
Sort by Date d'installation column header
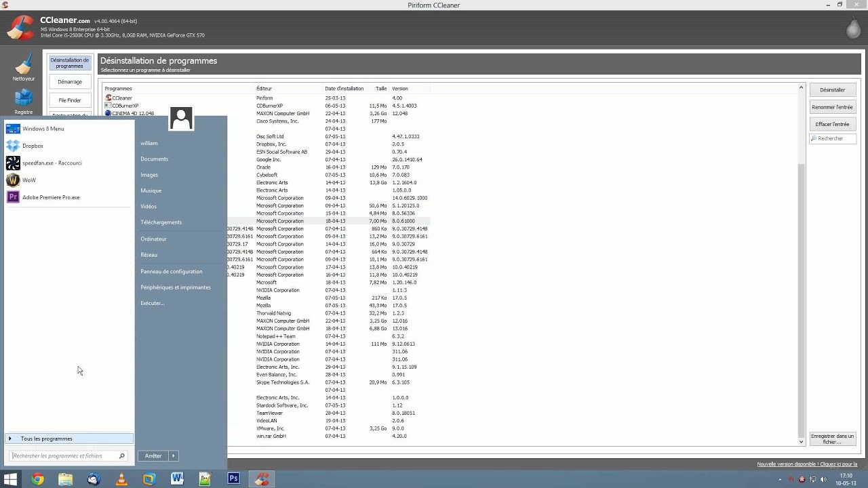344,89
